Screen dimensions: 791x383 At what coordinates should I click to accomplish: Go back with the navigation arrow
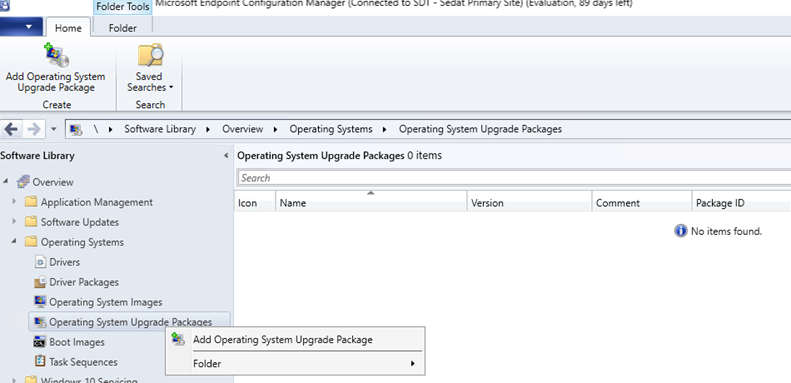pyautogui.click(x=11, y=129)
